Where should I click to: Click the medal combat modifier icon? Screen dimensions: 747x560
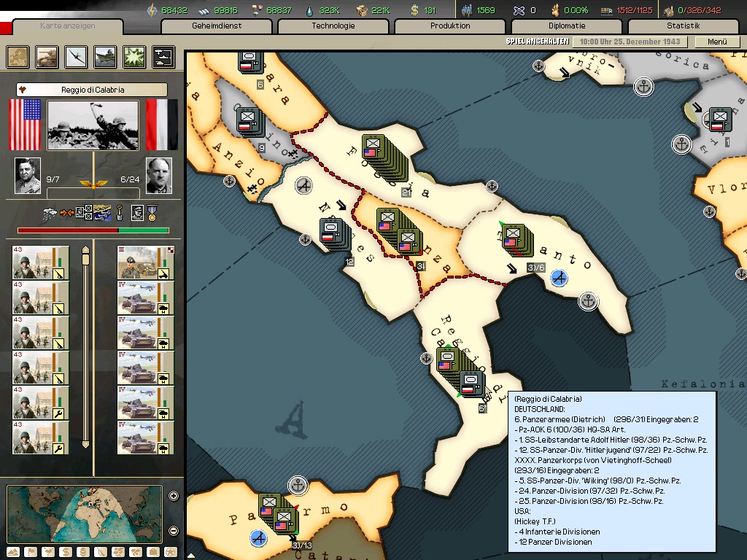(152, 213)
